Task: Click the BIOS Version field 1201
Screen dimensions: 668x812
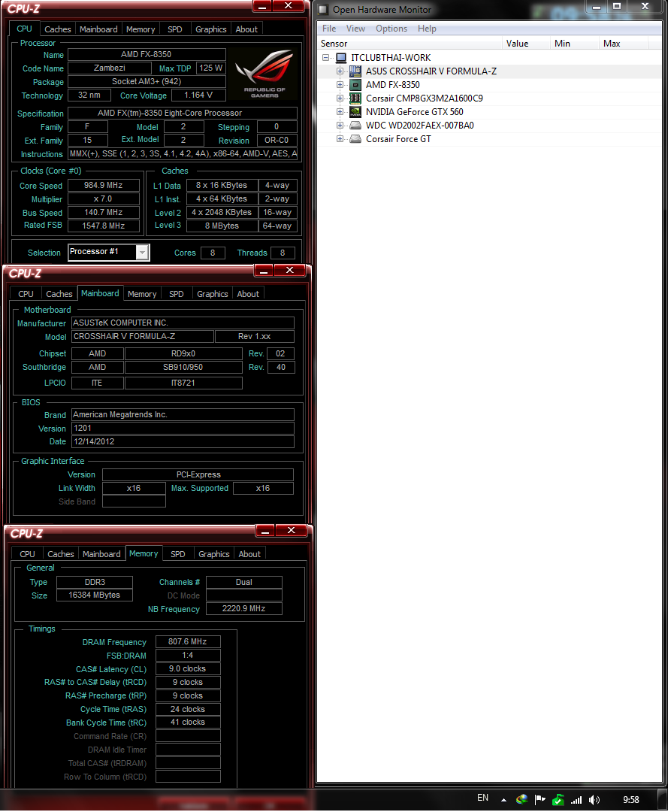Action: tap(183, 429)
